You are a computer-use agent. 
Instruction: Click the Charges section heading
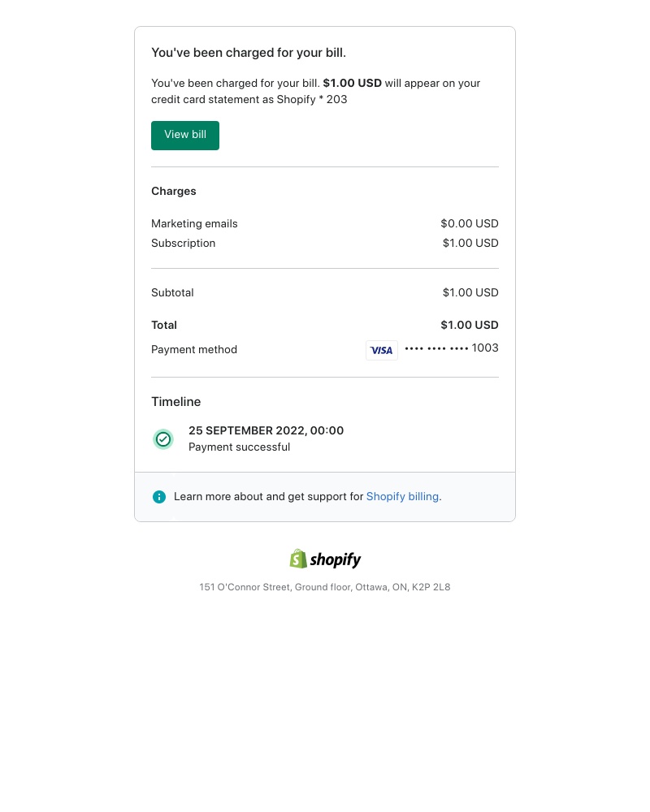pyautogui.click(x=174, y=191)
